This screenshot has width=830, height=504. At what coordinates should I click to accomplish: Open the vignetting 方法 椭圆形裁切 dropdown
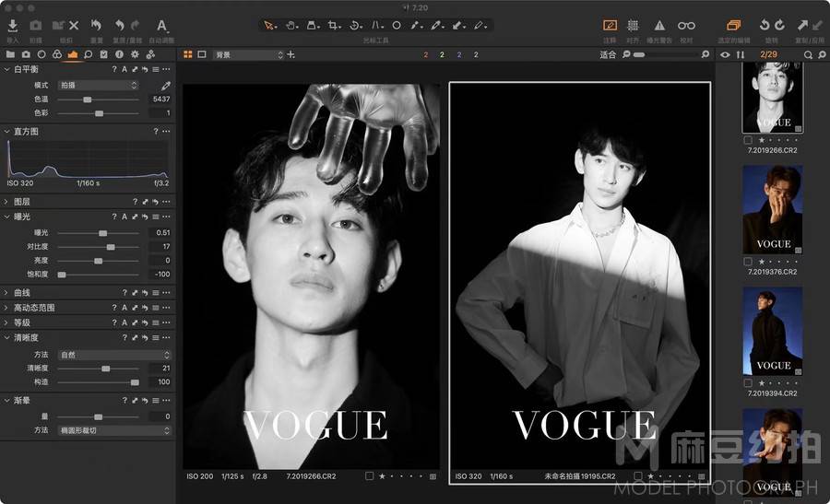pyautogui.click(x=114, y=430)
